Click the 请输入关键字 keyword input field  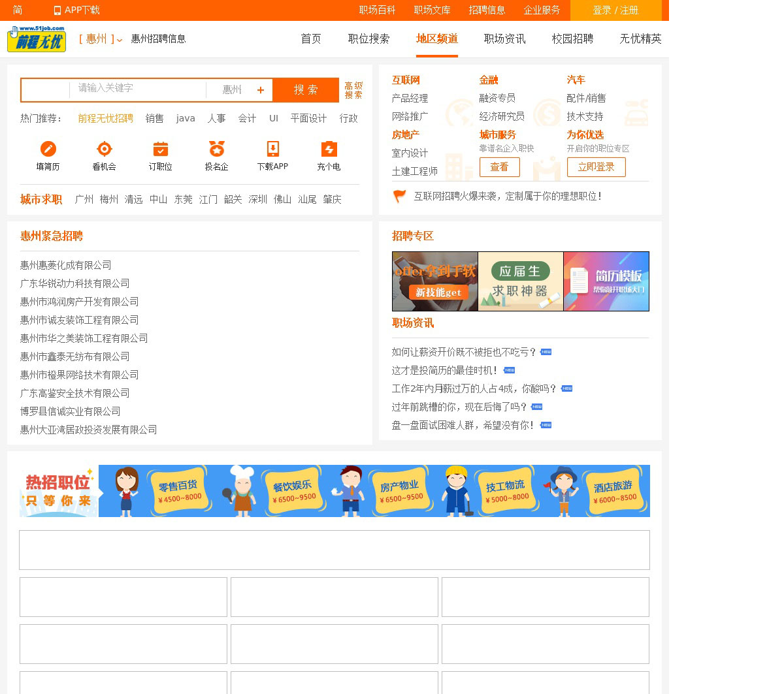137,89
